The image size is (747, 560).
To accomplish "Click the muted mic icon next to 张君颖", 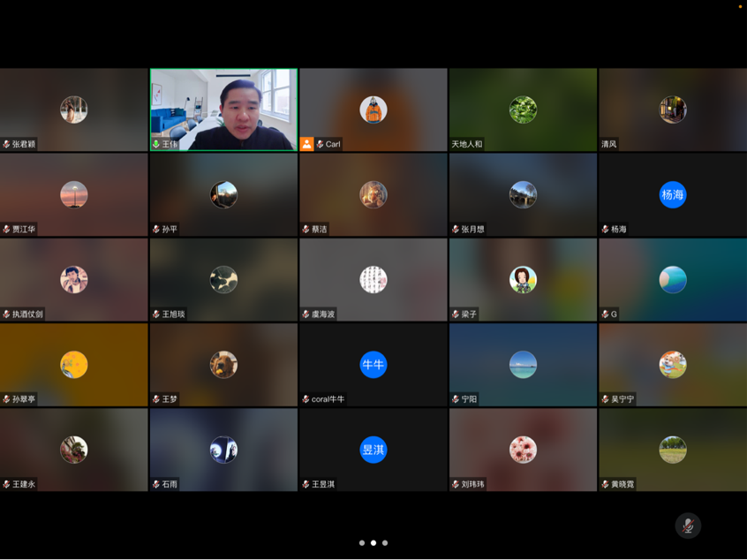I will pyautogui.click(x=7, y=144).
